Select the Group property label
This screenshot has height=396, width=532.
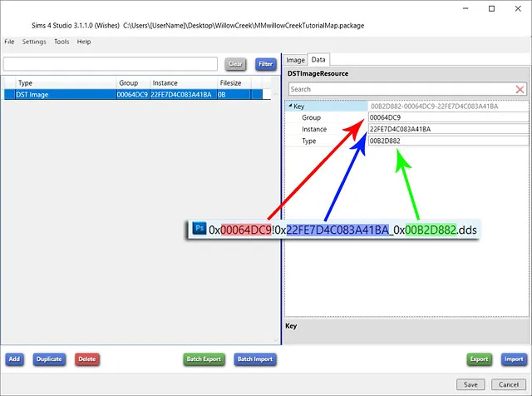(311, 117)
